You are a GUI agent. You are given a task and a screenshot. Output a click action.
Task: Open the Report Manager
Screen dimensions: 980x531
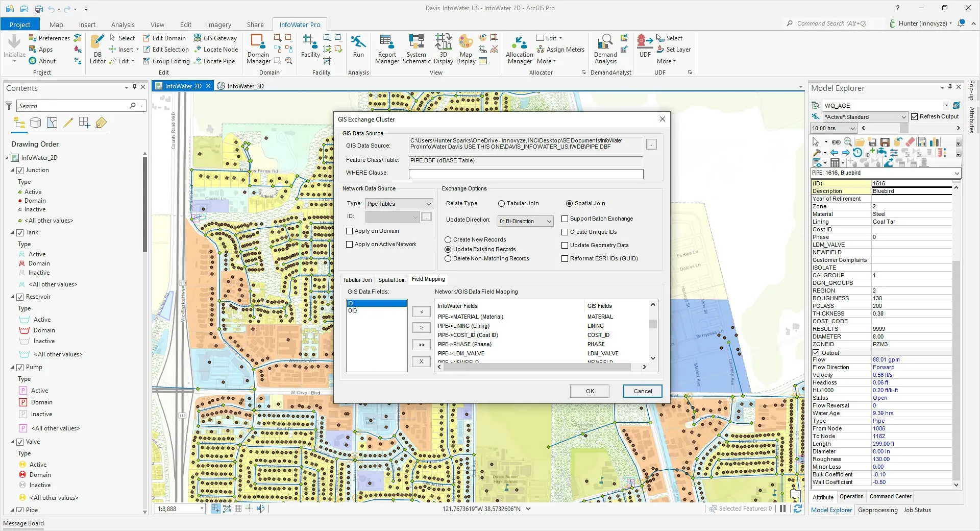387,49
